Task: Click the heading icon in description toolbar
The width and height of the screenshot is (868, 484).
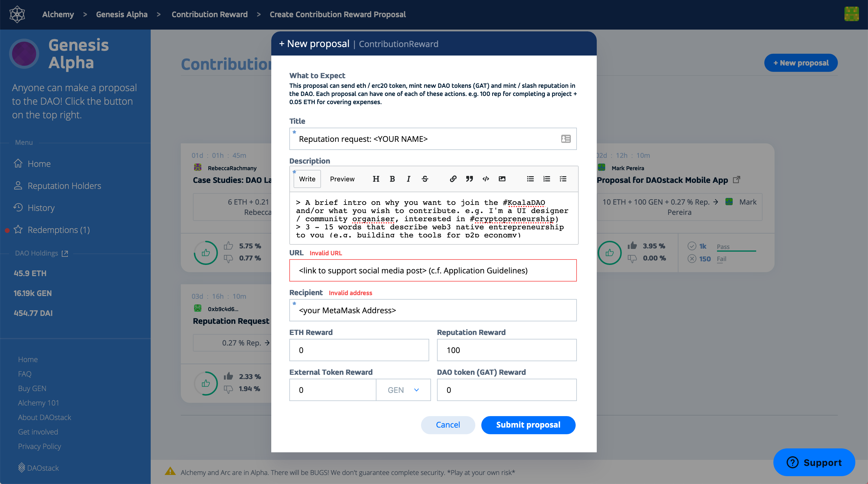Action: coord(376,179)
